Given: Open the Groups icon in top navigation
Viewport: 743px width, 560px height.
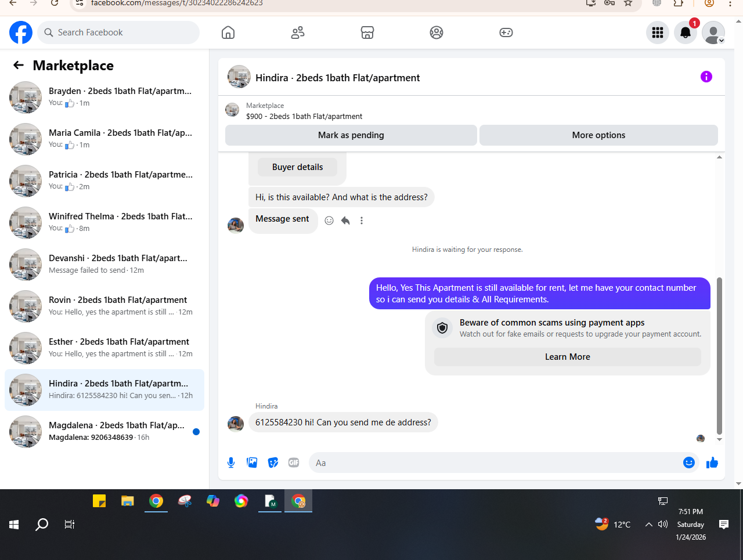Looking at the screenshot, I should (437, 32).
